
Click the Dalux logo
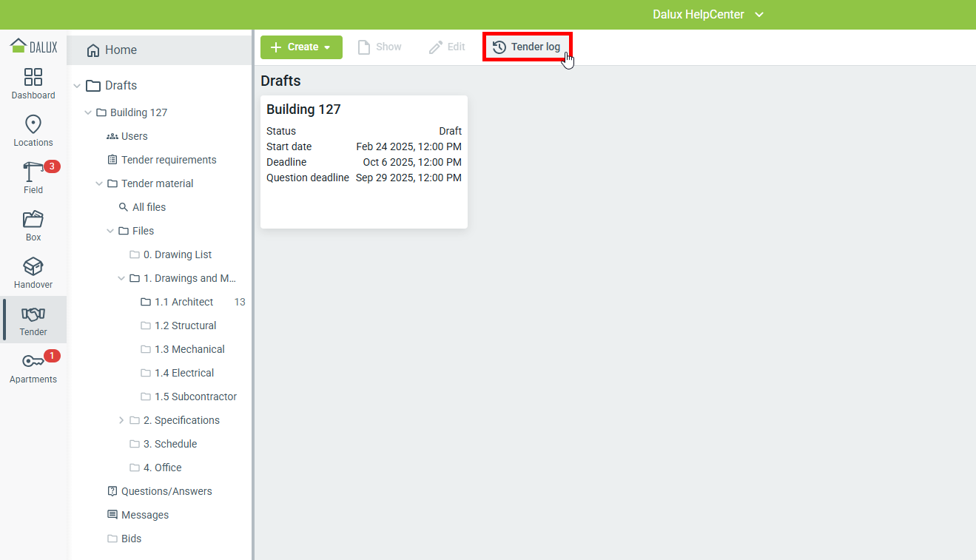point(33,46)
